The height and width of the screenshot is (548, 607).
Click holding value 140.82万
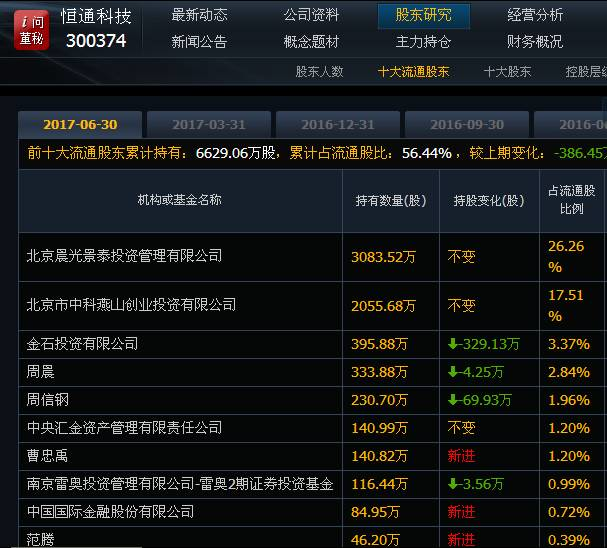(379, 456)
